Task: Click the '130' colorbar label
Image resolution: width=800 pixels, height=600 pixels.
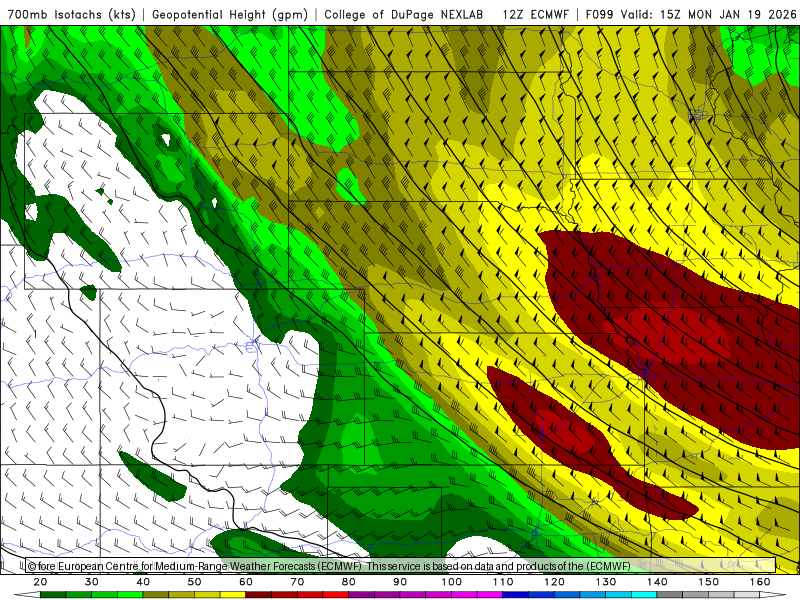Action: coord(606,582)
